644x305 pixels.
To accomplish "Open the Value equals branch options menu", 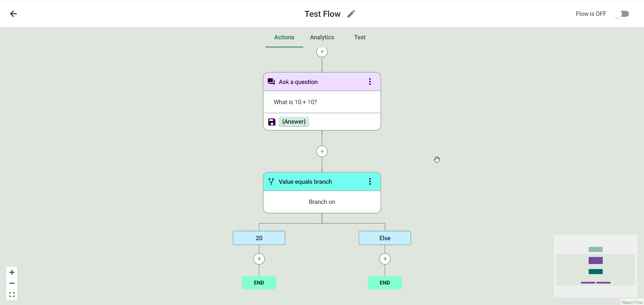I will tap(370, 182).
